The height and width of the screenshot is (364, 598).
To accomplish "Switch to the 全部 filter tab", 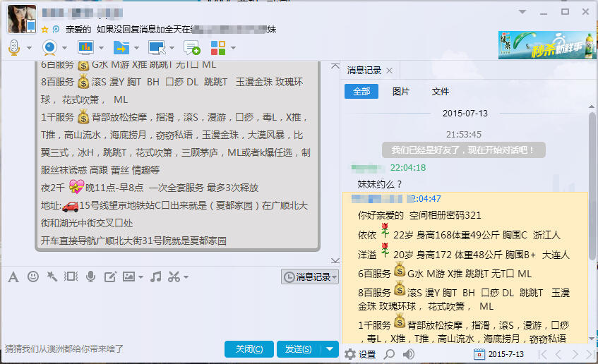I will 361,92.
